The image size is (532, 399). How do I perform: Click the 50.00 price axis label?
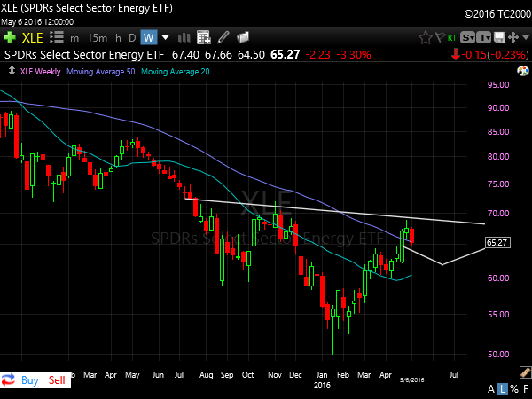pos(498,354)
